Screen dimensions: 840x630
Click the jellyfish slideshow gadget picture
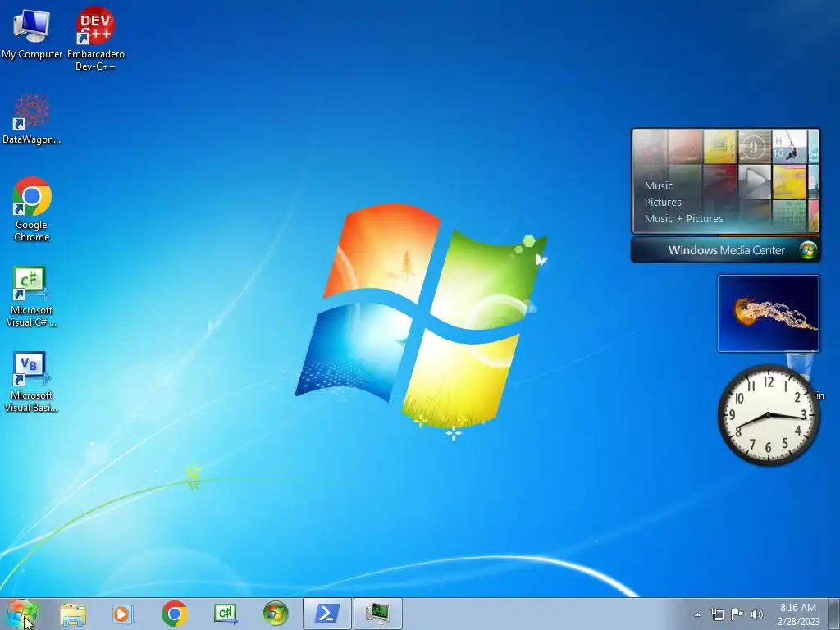pyautogui.click(x=768, y=313)
